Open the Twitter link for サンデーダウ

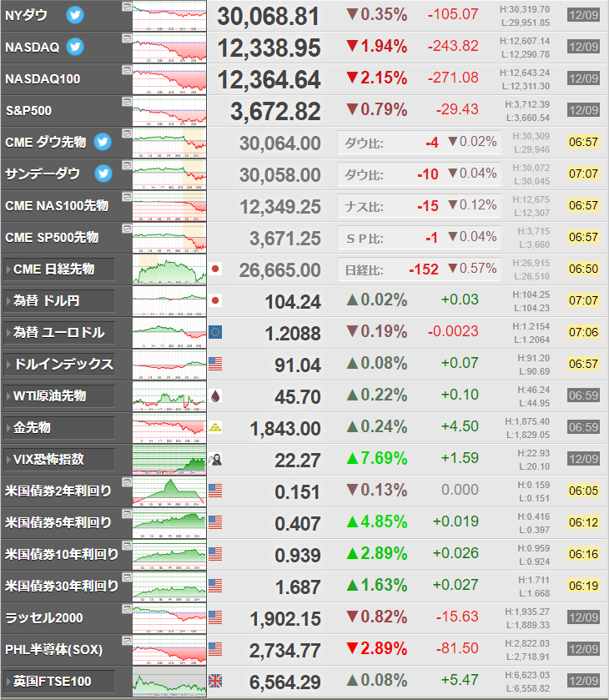pos(103,174)
